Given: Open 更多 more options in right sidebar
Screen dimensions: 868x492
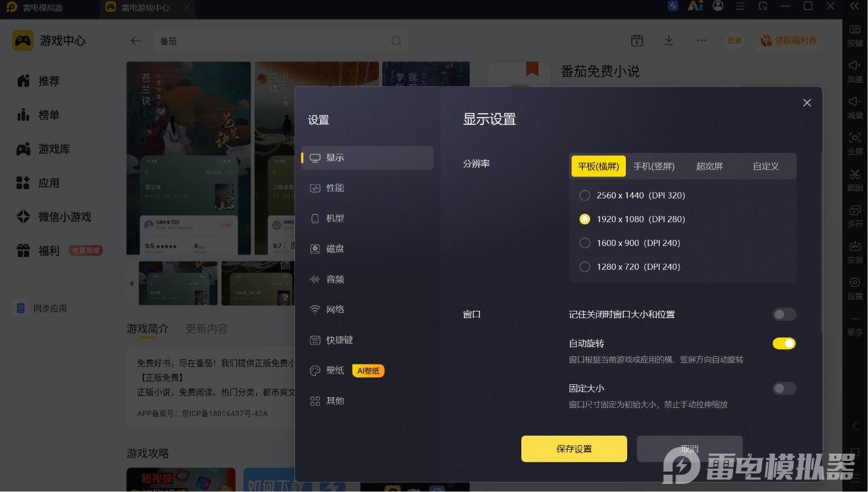Looking at the screenshot, I should click(855, 325).
